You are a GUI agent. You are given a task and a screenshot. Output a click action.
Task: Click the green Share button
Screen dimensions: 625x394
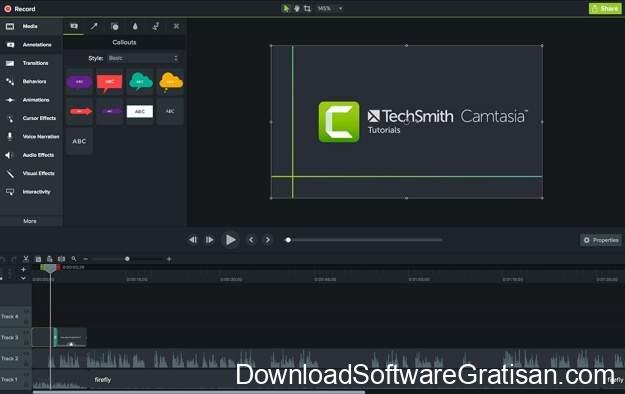605,8
